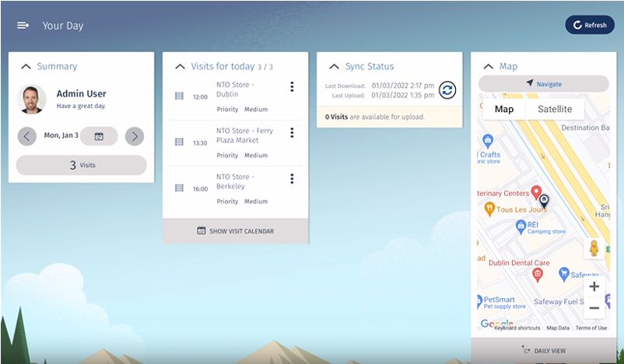
Task: Collapse the Sync Status card
Action: coord(334,67)
